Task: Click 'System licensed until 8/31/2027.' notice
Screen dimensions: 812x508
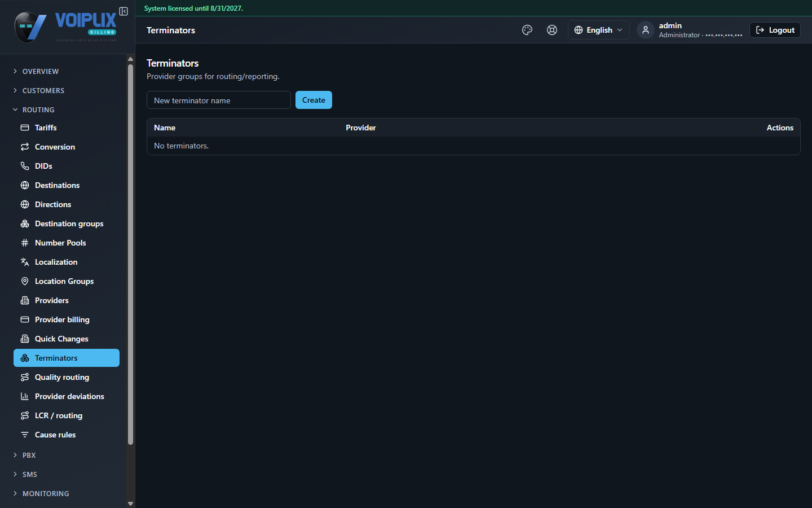Action: [x=193, y=8]
